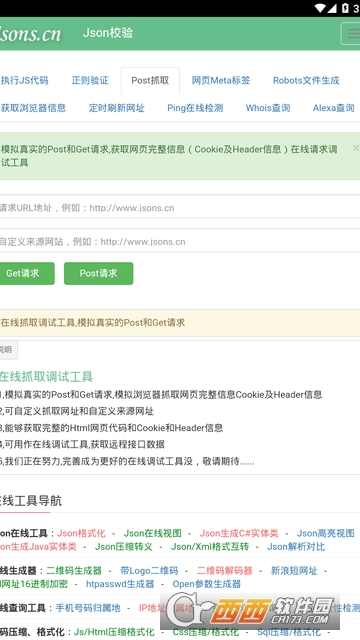Open Json生成C#实体类 link
This screenshot has width=360, height=640.
click(239, 533)
